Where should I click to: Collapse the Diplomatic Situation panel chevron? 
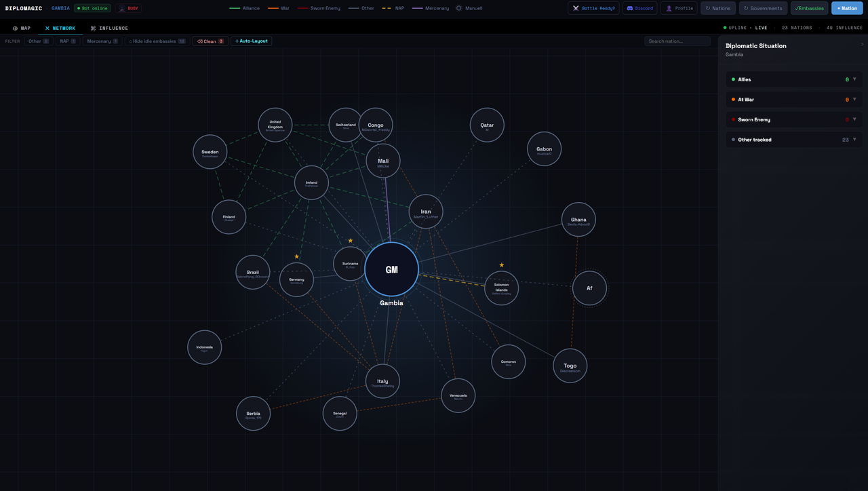click(862, 45)
